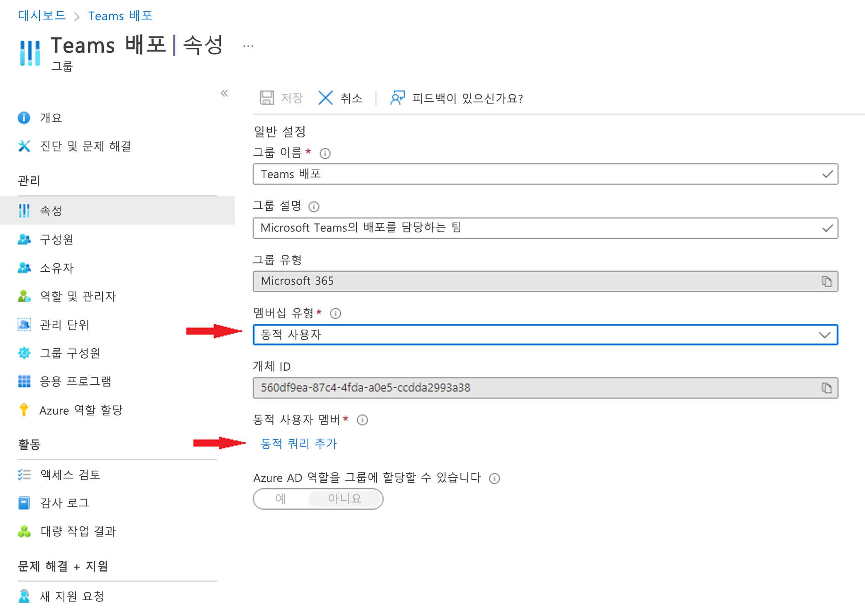The image size is (865, 616).
Task: Click info icon beside Azure AD 역할 label
Action: click(x=494, y=479)
